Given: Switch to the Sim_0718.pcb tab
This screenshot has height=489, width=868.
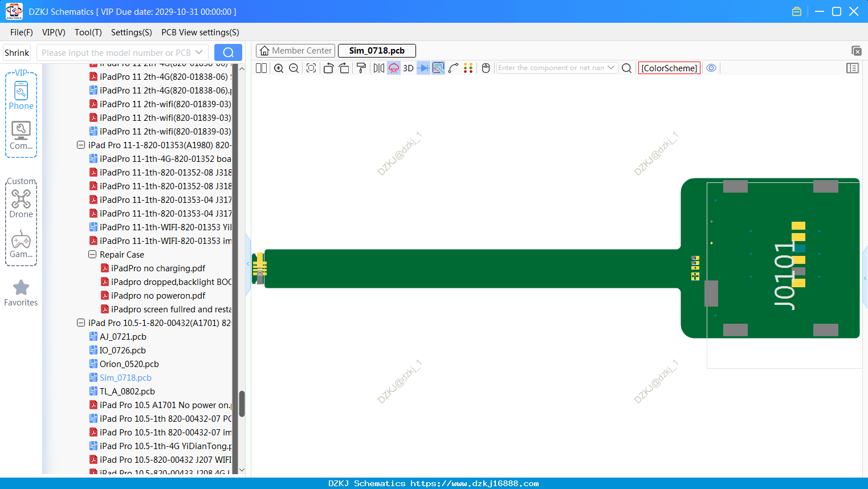Looking at the screenshot, I should (377, 51).
